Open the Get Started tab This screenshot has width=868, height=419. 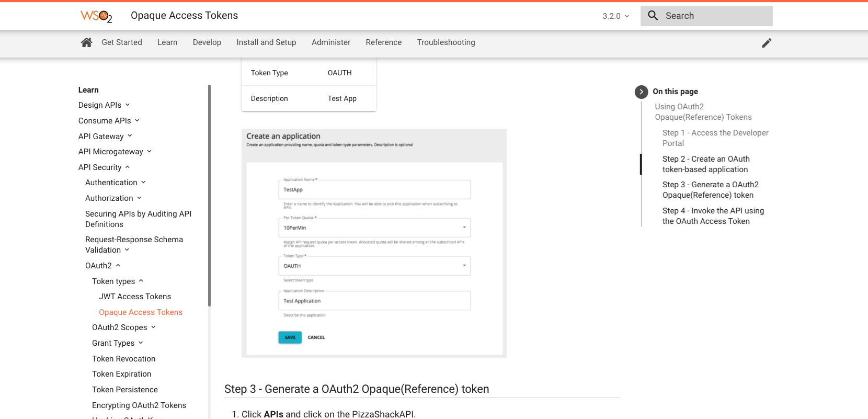pos(122,42)
